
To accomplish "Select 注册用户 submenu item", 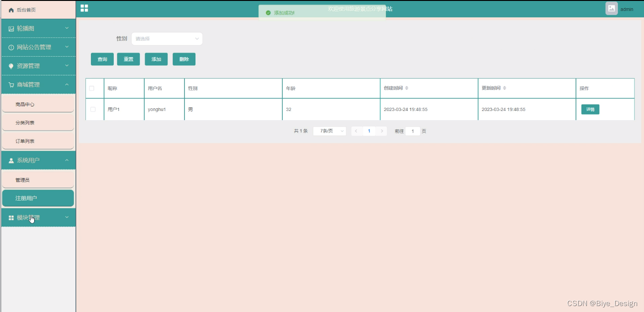I will pyautogui.click(x=38, y=198).
